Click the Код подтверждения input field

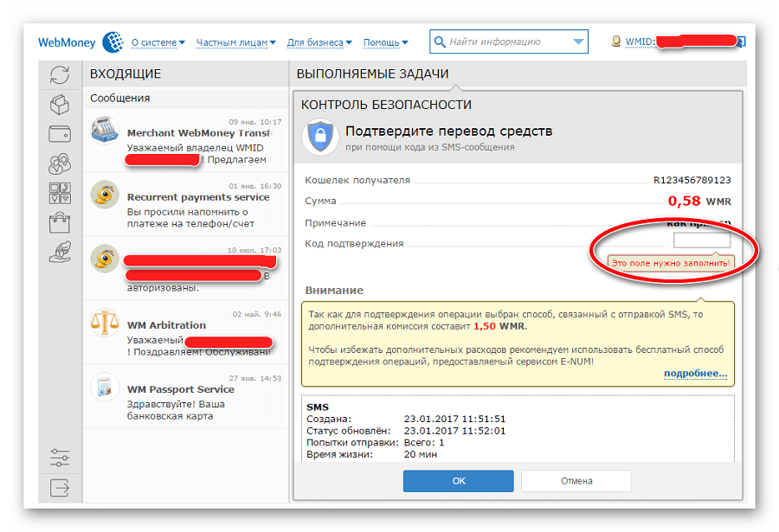click(x=702, y=241)
